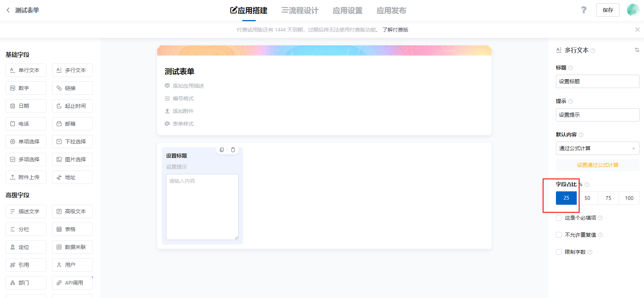Click the back arrow beside 测试表单
644x298 pixels.
point(8,10)
